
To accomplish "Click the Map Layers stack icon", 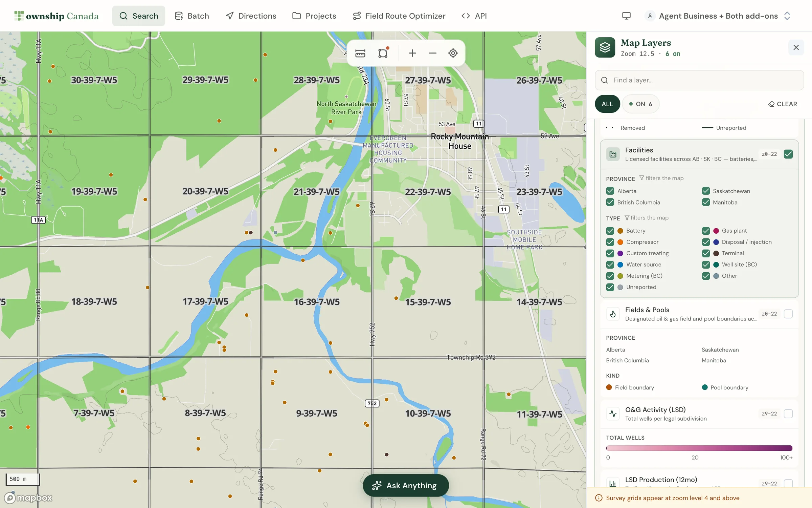I will (605, 47).
